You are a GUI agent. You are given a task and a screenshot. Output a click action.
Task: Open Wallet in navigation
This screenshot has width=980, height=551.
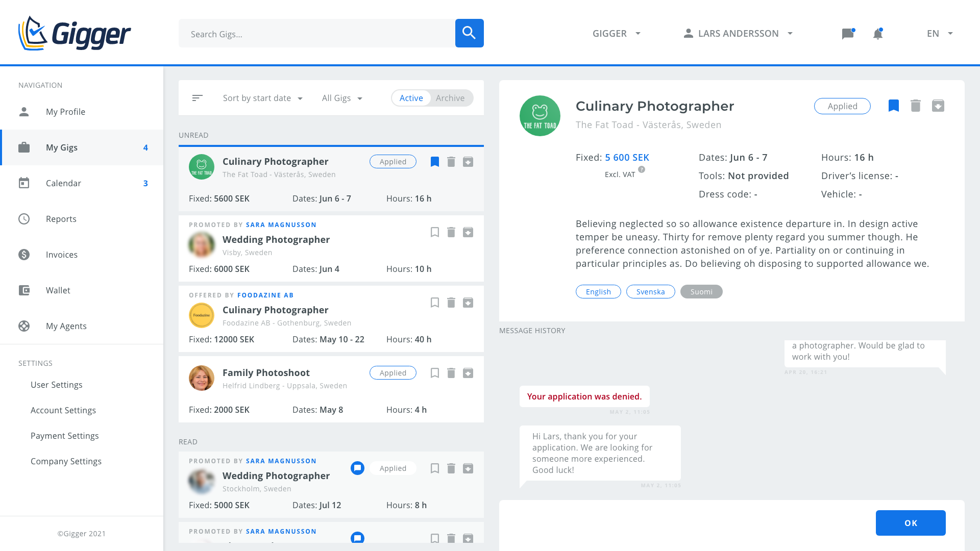[x=82, y=290]
